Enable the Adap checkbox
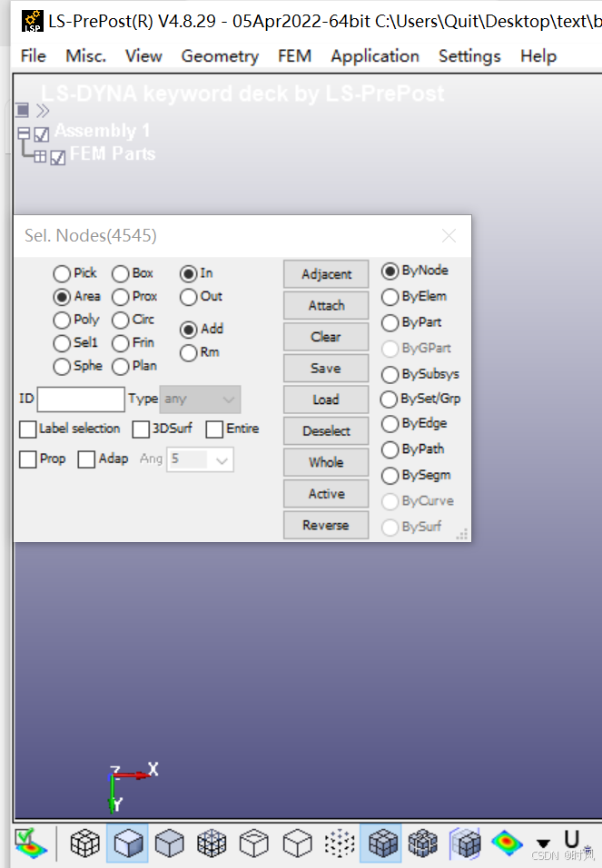This screenshot has width=602, height=868. click(86, 459)
